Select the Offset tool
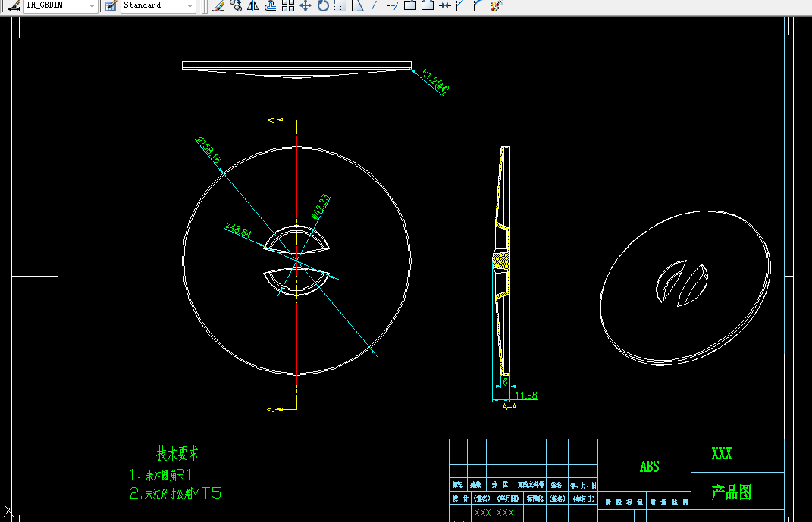This screenshot has width=812, height=522. click(271, 6)
